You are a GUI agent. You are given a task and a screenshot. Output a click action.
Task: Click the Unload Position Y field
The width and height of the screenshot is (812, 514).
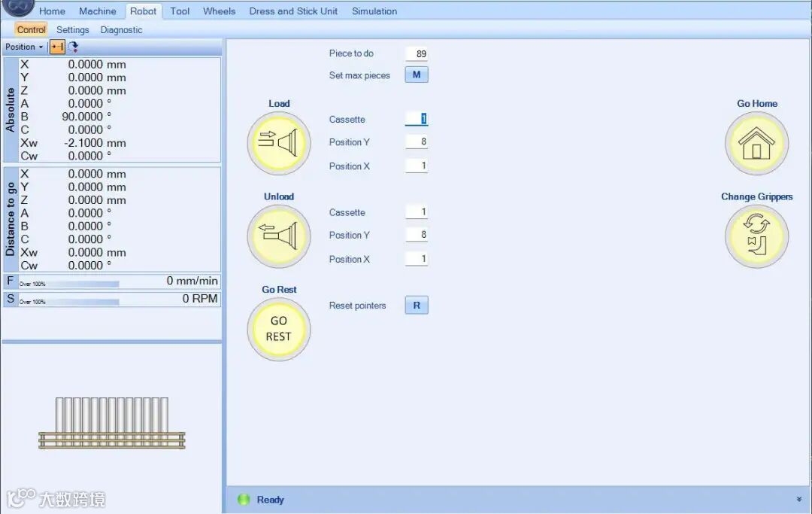[x=417, y=235]
